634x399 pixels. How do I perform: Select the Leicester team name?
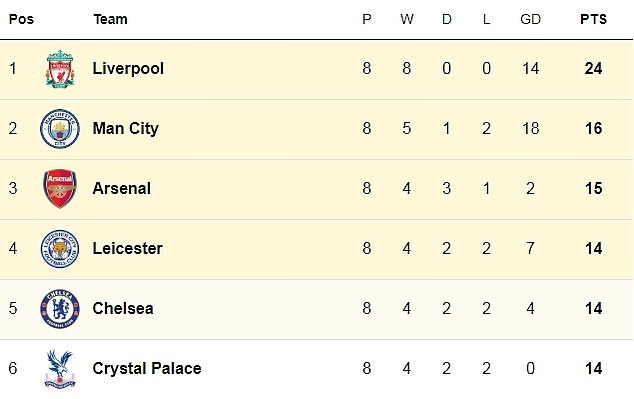[127, 248]
